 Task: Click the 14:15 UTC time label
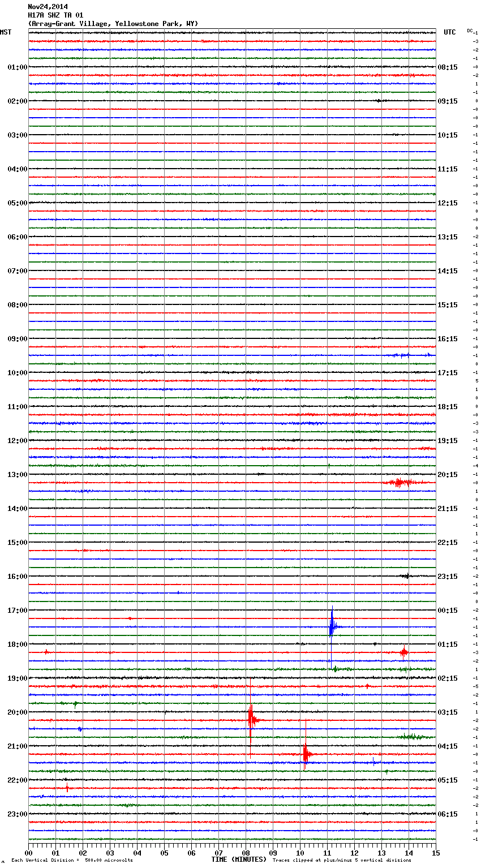[x=448, y=271]
